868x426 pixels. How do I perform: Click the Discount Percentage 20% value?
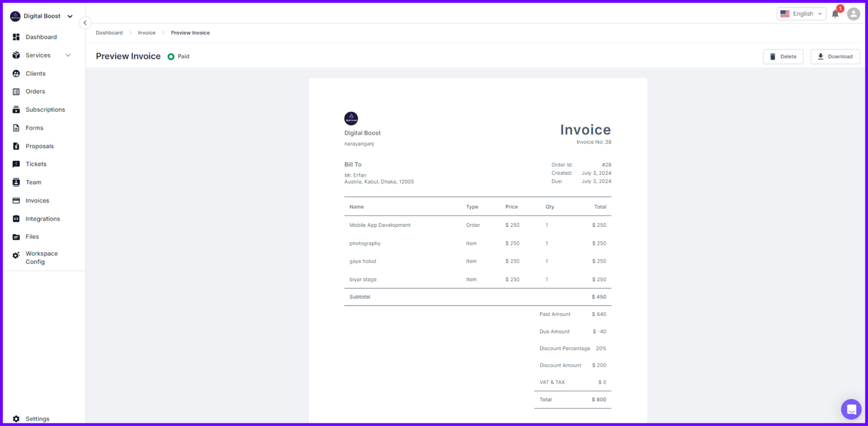pyautogui.click(x=601, y=348)
